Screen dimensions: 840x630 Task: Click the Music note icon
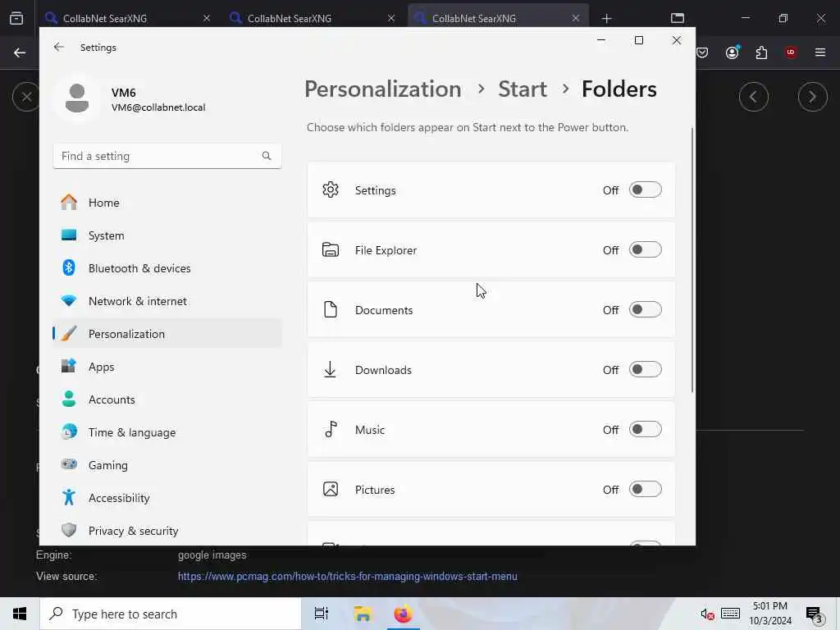coord(331,429)
